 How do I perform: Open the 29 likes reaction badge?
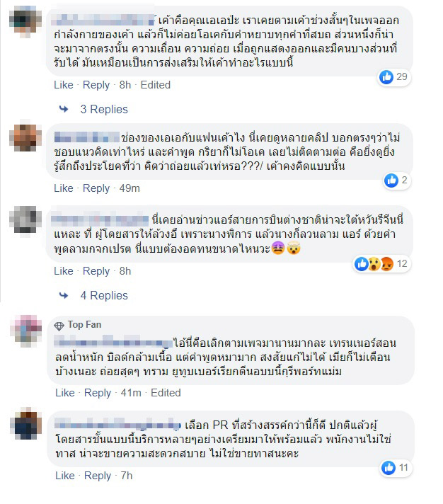pyautogui.click(x=393, y=77)
